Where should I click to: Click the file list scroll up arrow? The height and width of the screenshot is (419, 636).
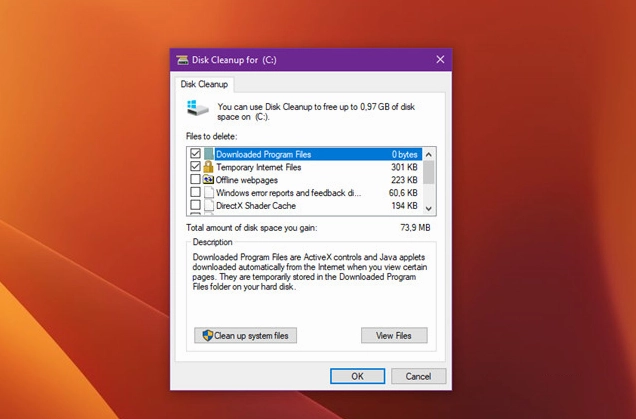tap(429, 154)
